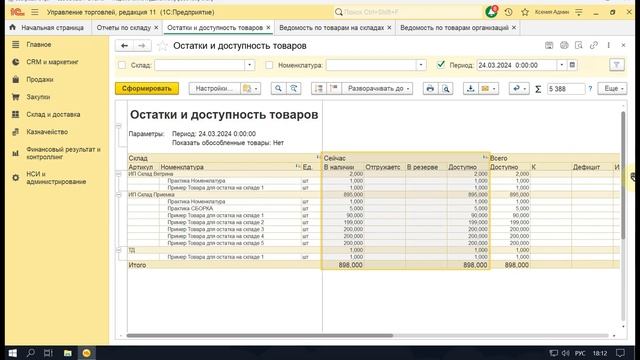Click expand all groups icon
This screenshot has height=360, width=640.
334,89
